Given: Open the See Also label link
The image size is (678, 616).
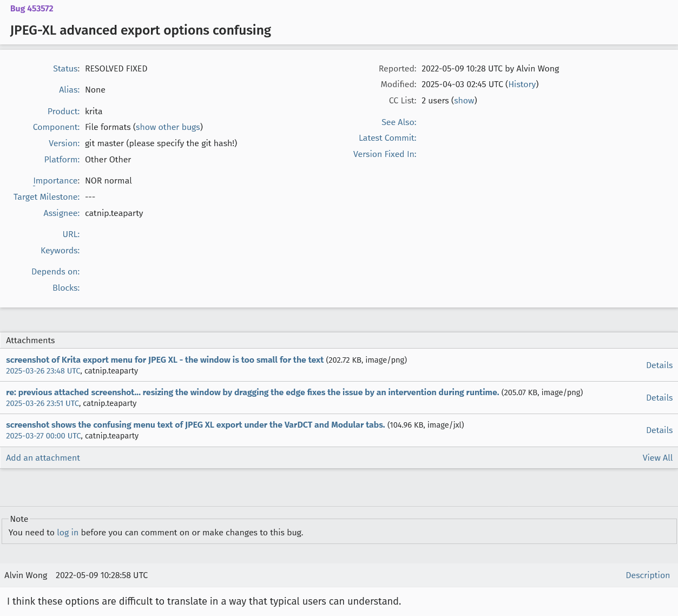Looking at the screenshot, I should click(x=398, y=122).
